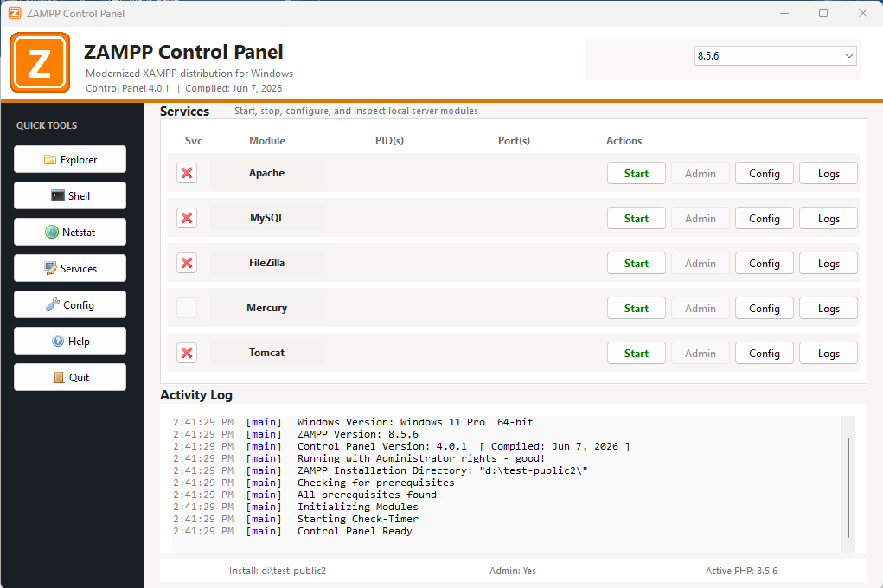Image resolution: width=883 pixels, height=588 pixels.
Task: Launch the Shell quick tool
Action: coord(70,195)
